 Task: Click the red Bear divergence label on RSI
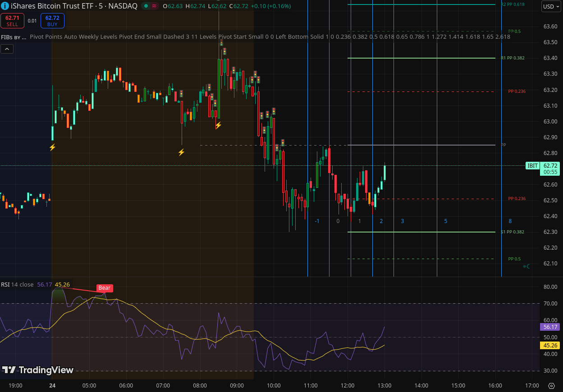(104, 288)
